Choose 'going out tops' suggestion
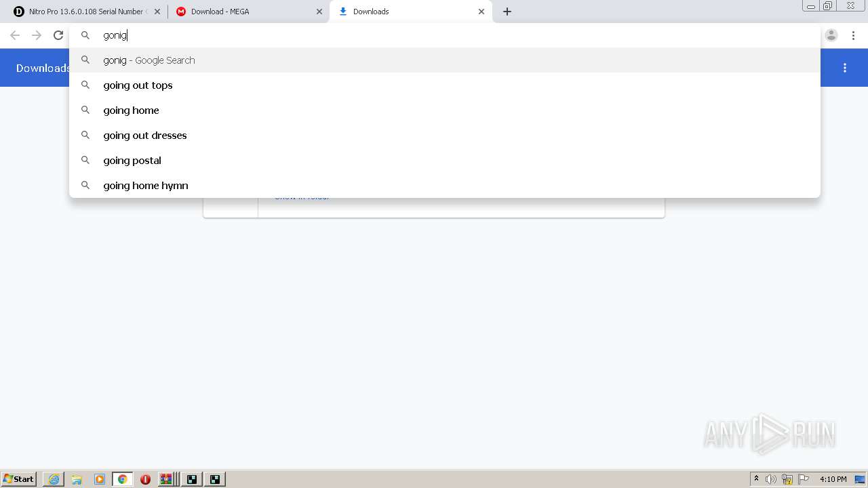The width and height of the screenshot is (868, 488). 444,85
